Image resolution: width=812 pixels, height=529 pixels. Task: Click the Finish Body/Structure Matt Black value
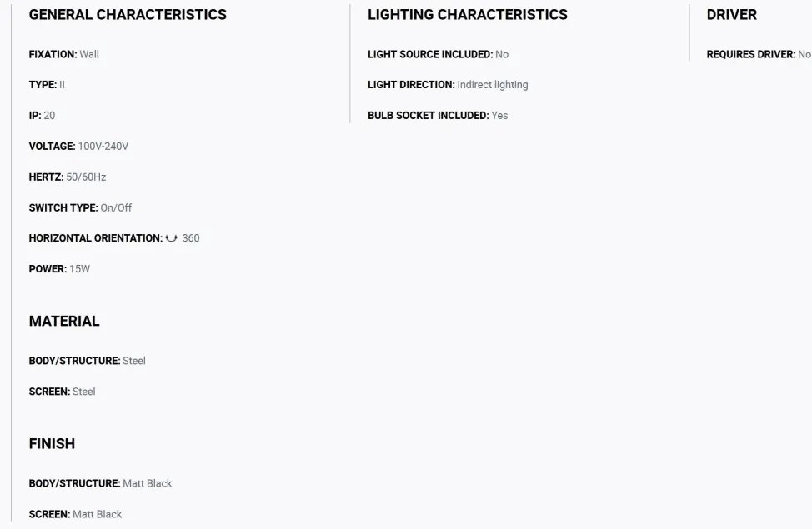(x=147, y=483)
